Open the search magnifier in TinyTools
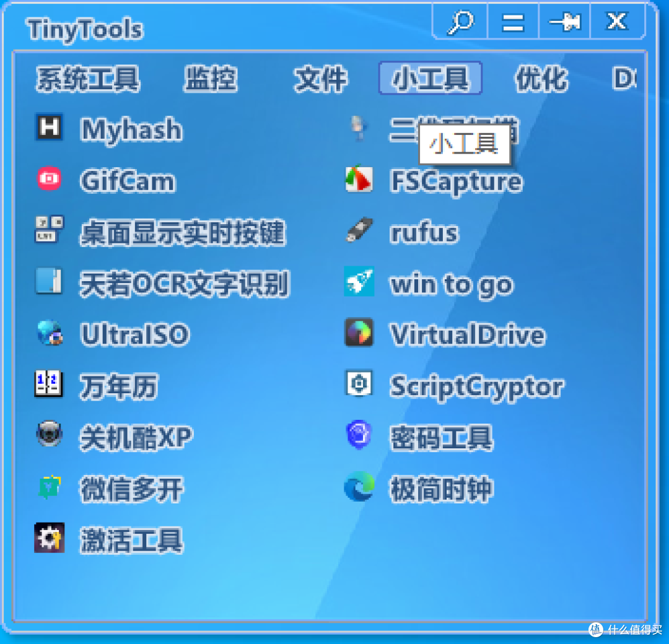 (460, 21)
